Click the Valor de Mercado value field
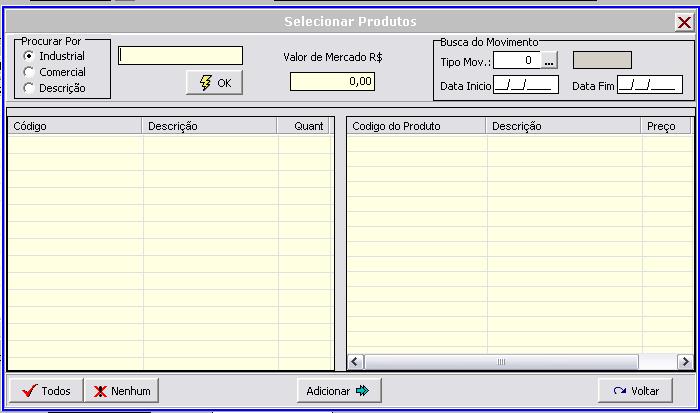 click(x=332, y=82)
